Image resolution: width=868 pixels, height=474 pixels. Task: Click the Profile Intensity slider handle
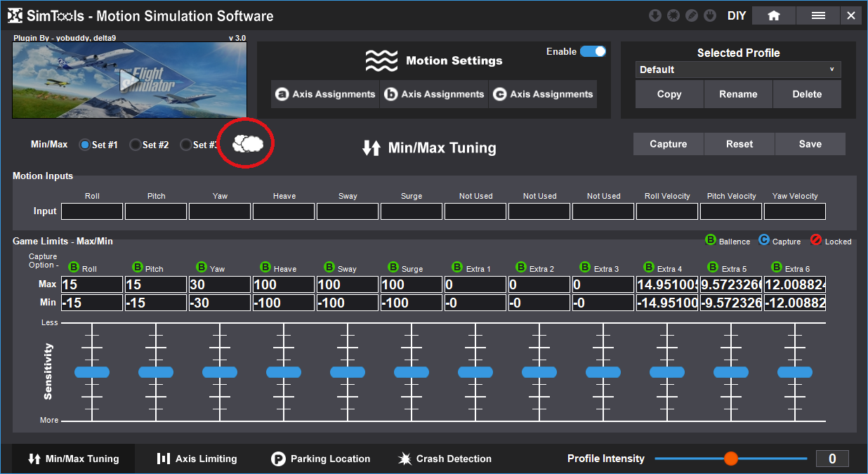[731, 459]
